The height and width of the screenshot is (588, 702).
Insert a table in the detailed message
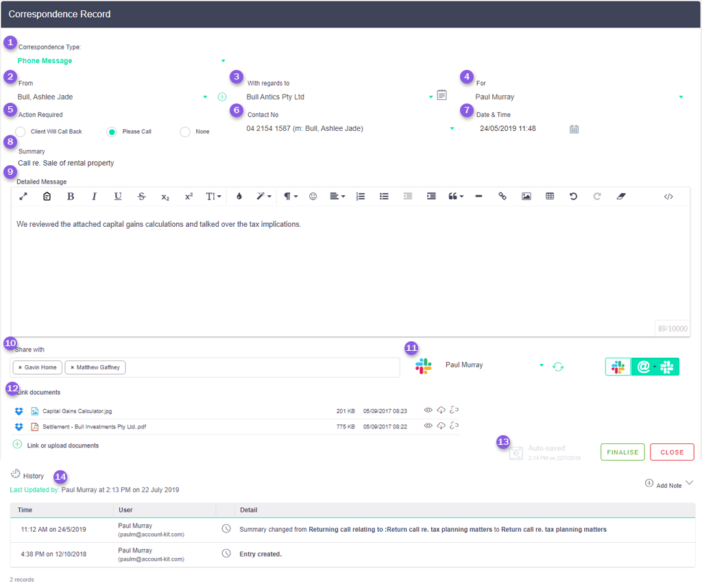click(x=549, y=196)
